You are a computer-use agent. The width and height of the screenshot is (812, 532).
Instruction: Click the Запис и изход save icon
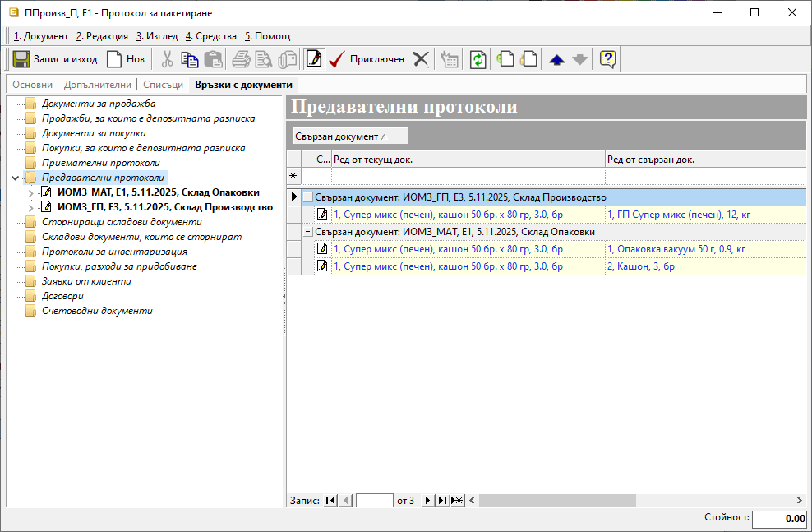point(21,59)
